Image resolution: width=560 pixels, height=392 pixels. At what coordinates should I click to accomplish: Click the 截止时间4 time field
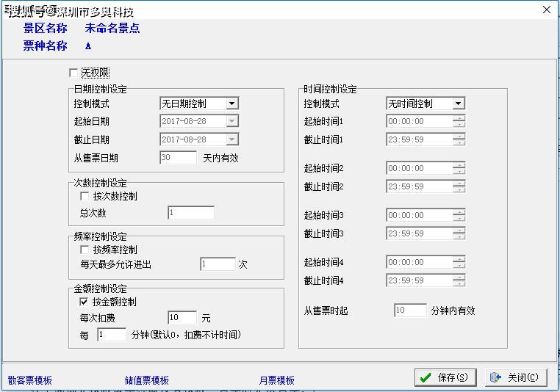tap(420, 280)
